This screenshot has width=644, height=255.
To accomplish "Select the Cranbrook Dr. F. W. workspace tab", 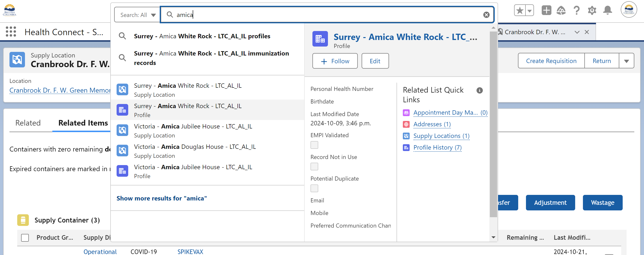I will coord(535,32).
